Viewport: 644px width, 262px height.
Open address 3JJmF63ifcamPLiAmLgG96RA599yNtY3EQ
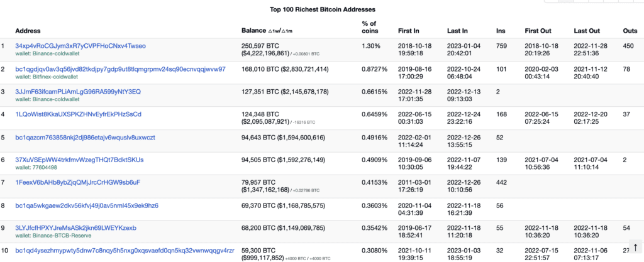[x=78, y=92]
